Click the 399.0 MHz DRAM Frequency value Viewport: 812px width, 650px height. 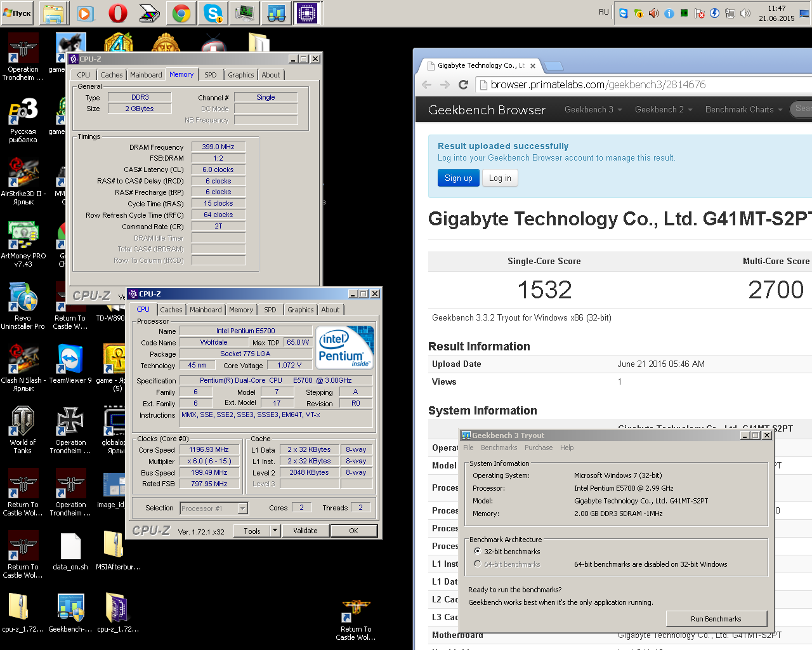click(218, 147)
